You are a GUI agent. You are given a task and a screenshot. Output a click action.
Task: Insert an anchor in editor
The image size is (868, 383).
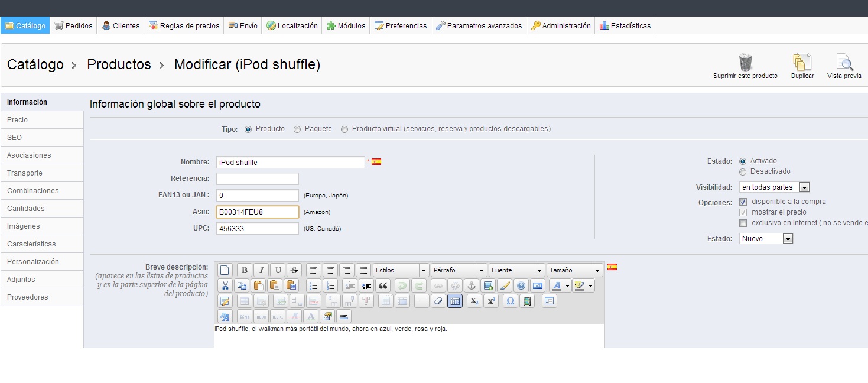pyautogui.click(x=471, y=285)
